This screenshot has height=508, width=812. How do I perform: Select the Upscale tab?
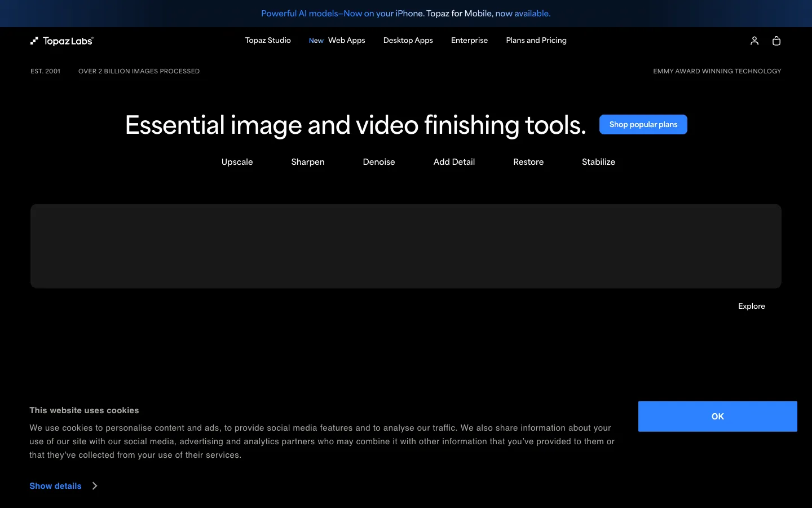tap(237, 162)
